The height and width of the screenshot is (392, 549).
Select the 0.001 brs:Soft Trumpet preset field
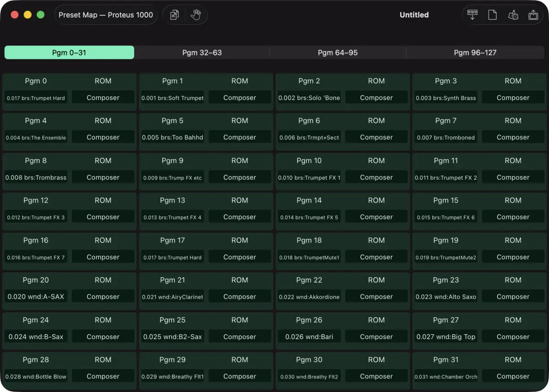pyautogui.click(x=172, y=98)
